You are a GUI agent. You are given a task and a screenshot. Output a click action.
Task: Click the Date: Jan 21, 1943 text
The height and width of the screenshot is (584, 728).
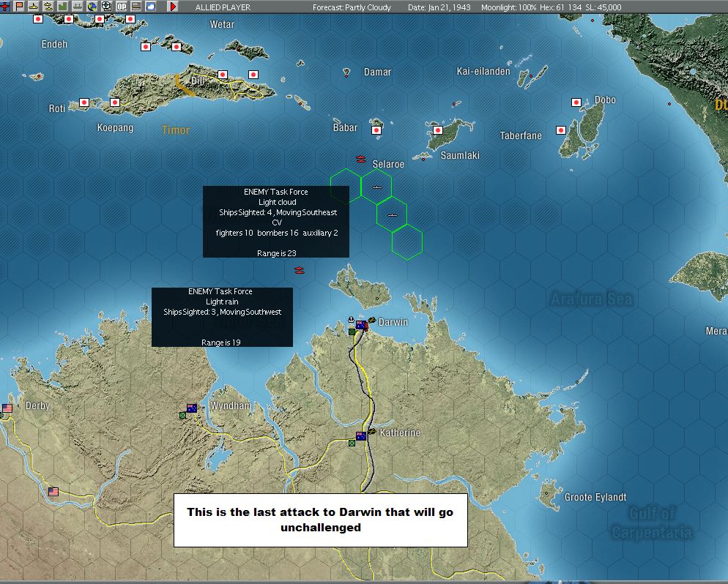click(439, 7)
